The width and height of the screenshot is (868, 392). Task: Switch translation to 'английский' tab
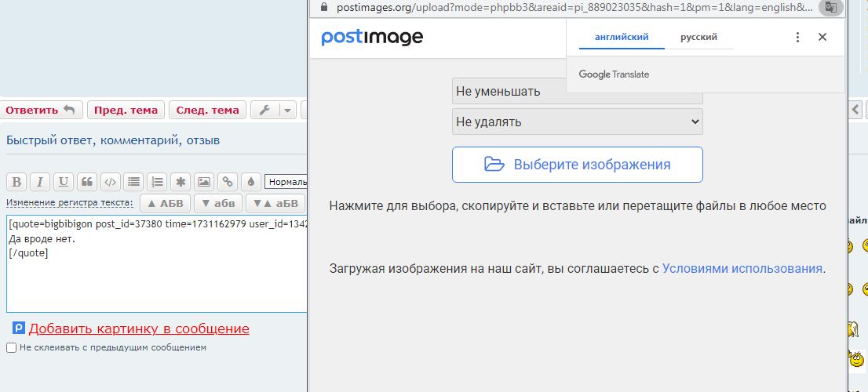[622, 37]
